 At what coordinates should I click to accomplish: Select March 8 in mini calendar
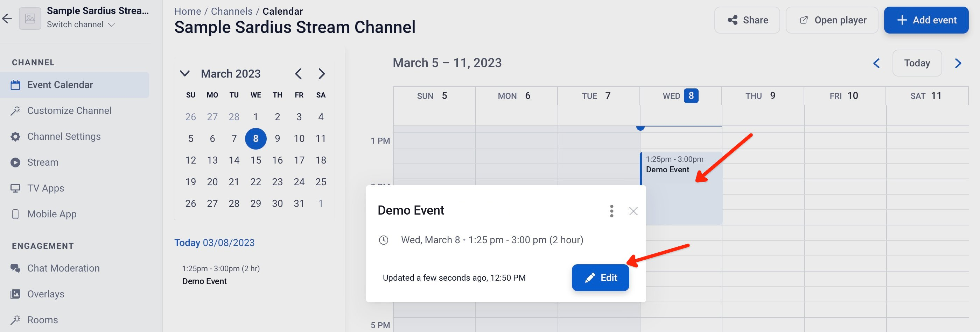pyautogui.click(x=255, y=139)
